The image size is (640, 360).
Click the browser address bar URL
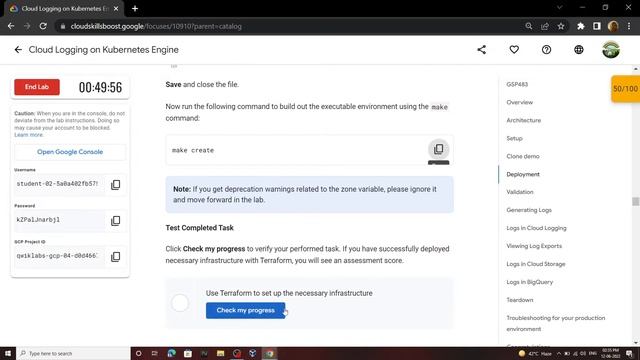click(x=156, y=26)
